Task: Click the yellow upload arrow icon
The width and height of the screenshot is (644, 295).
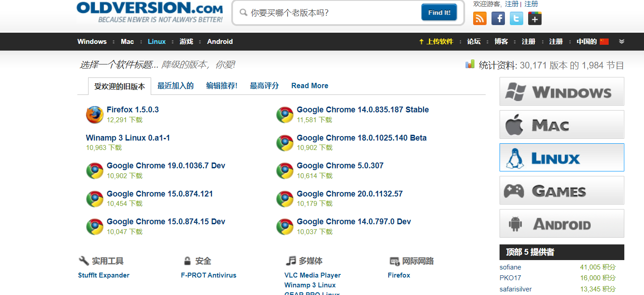Action: (x=421, y=42)
